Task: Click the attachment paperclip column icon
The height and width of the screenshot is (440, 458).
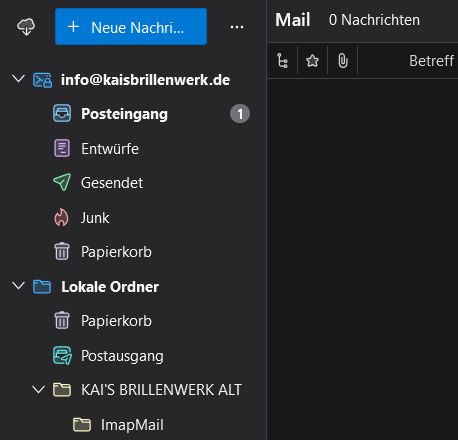Action: (x=343, y=61)
